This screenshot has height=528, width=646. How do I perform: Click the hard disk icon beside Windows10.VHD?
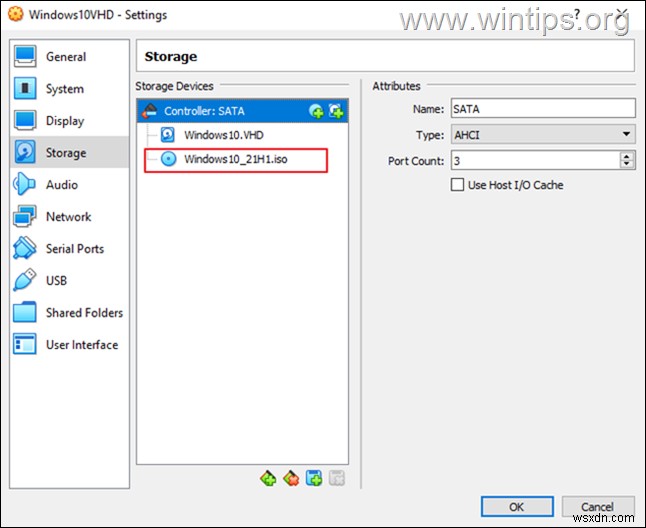coord(168,135)
